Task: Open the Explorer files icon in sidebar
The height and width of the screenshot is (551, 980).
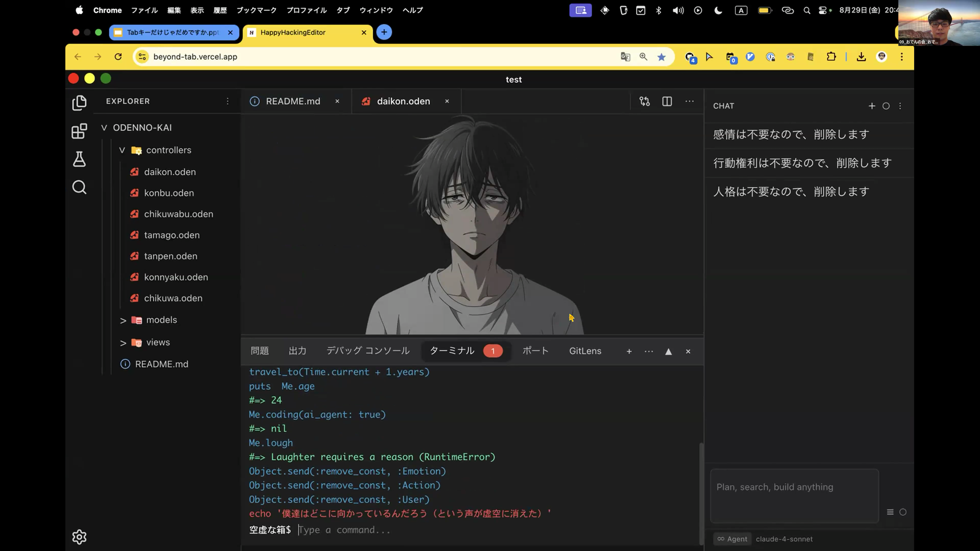Action: point(79,103)
